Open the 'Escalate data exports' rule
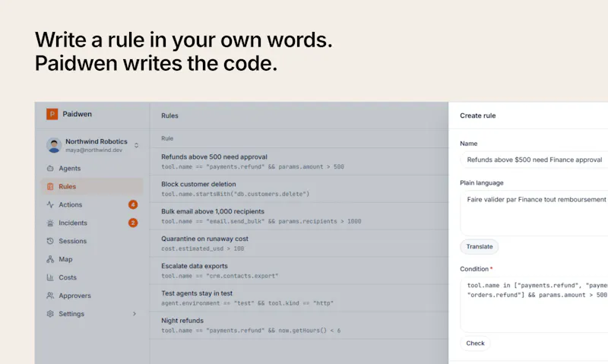 (x=299, y=271)
